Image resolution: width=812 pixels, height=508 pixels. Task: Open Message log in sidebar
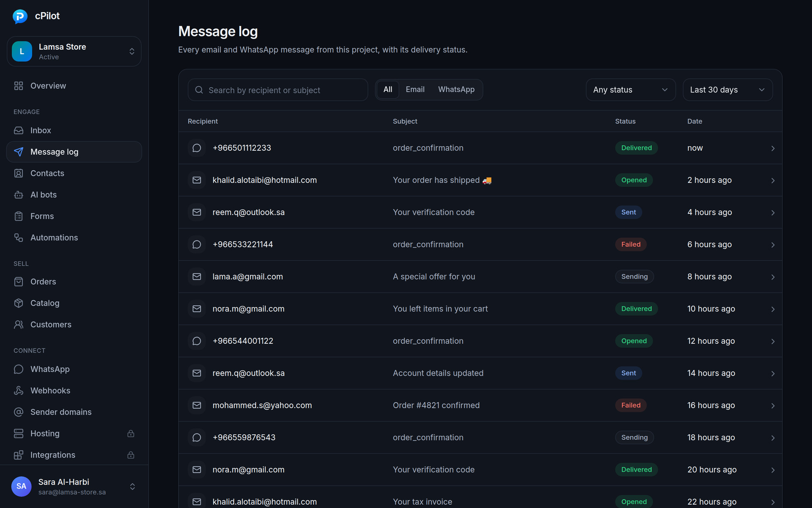(74, 152)
